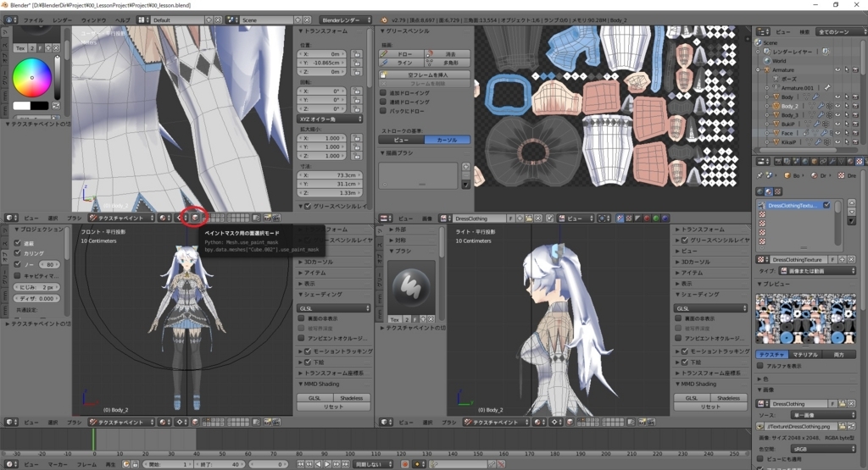Toggle the 遮蔽 occlude checkbox
868x470 pixels.
coord(18,243)
